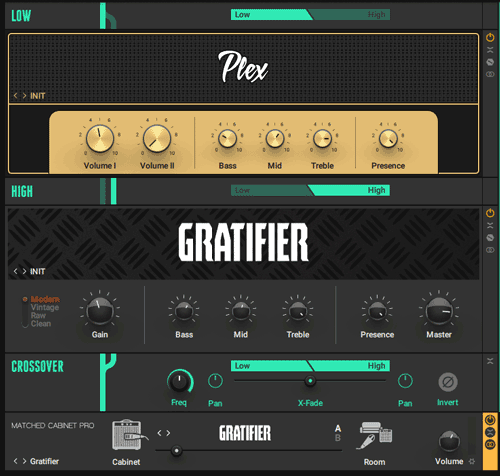Screen dimensions: 500x476
Task: Click the Crossover collapse arrows icon
Action: pos(490,361)
